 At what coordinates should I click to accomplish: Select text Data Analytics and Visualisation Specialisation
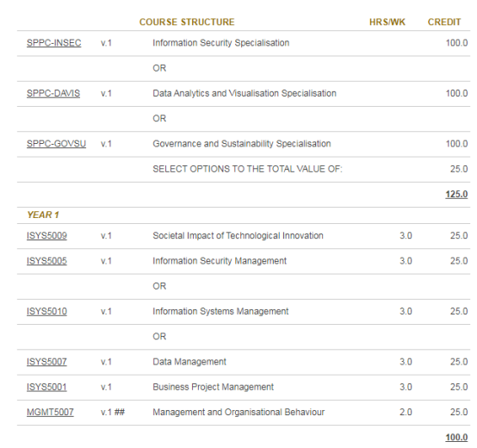(x=245, y=93)
